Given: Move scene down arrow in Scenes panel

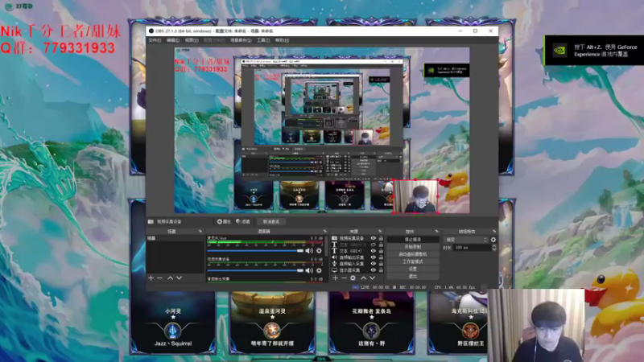Looking at the screenshot, I should click(x=179, y=278).
